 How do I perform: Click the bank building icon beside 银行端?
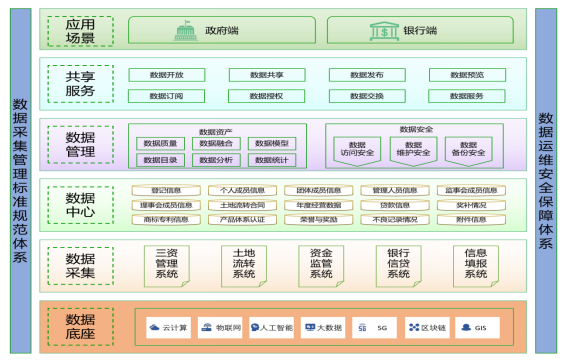tap(384, 31)
